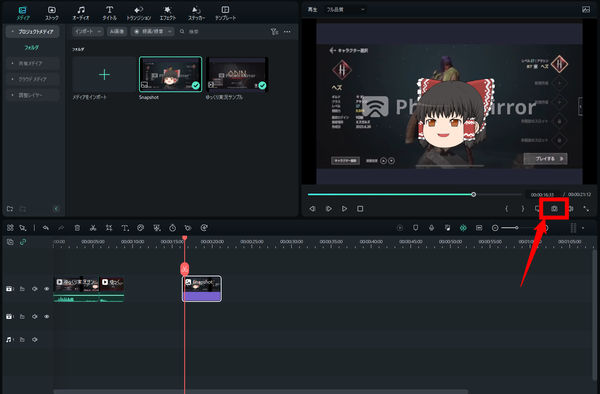This screenshot has width=600, height=394.
Task: Click the メディアをインポート plus tile
Action: point(104,75)
